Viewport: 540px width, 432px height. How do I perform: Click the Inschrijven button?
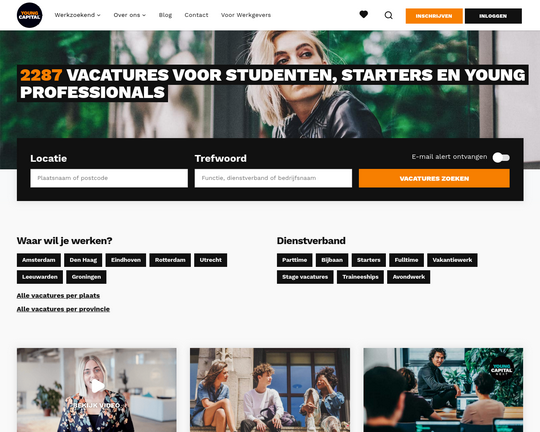click(434, 16)
